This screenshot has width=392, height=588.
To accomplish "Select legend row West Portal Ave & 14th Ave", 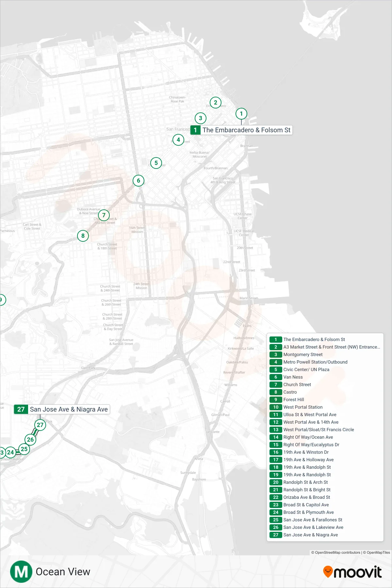I will (325, 422).
